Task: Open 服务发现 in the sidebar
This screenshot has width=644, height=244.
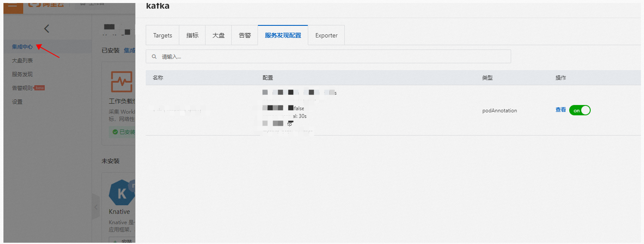Action: (x=22, y=74)
